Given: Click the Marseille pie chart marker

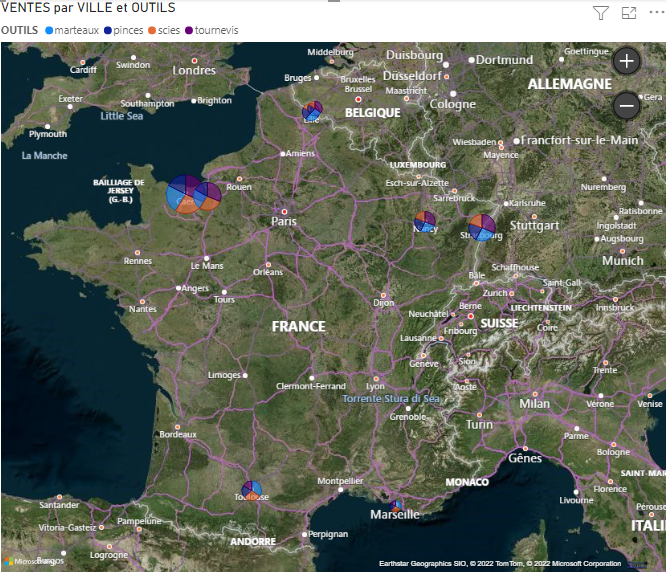Looking at the screenshot, I should 395,505.
